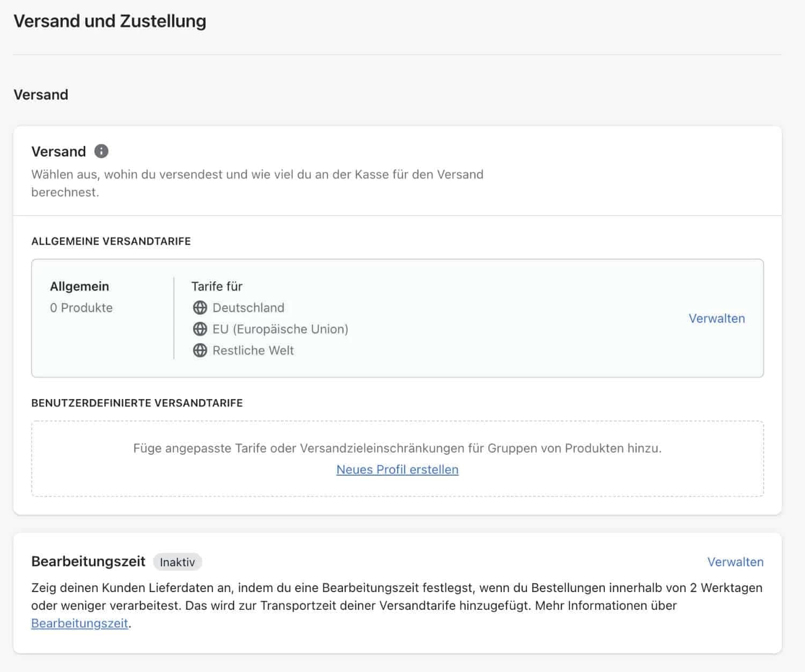Click Verwalten next to Bearbeitungszeit
Screen dimensions: 805x672
pos(736,562)
